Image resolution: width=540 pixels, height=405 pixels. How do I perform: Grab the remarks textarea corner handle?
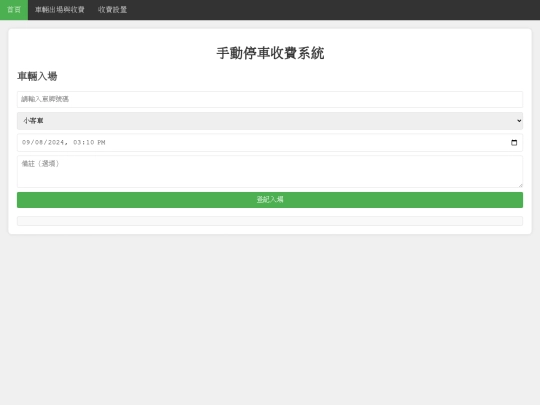tap(520, 185)
